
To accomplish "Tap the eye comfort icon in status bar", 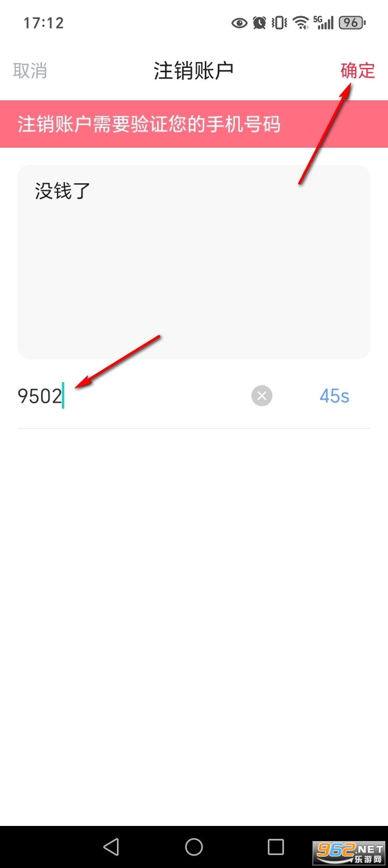I will click(x=239, y=23).
